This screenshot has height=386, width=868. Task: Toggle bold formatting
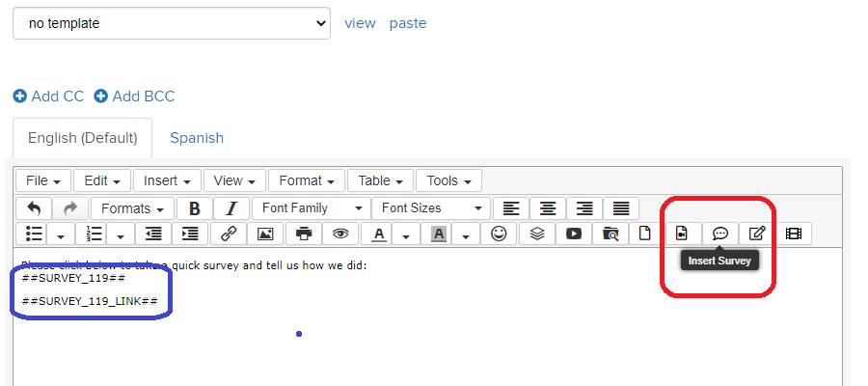(x=194, y=208)
